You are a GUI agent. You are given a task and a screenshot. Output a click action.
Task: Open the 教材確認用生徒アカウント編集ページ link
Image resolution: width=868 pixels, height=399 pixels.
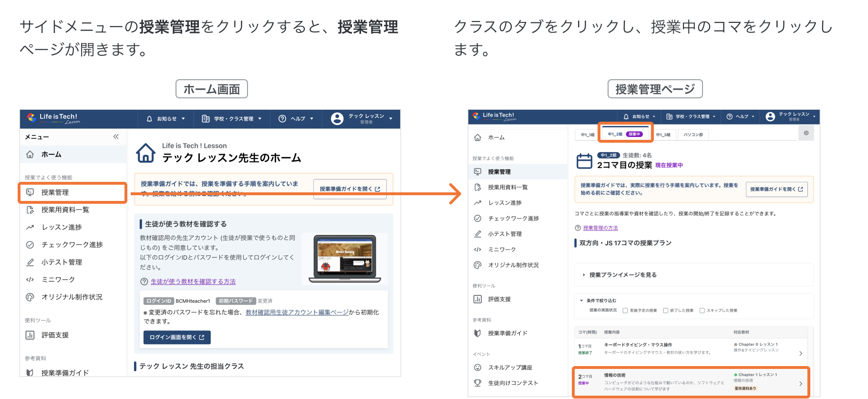297,312
